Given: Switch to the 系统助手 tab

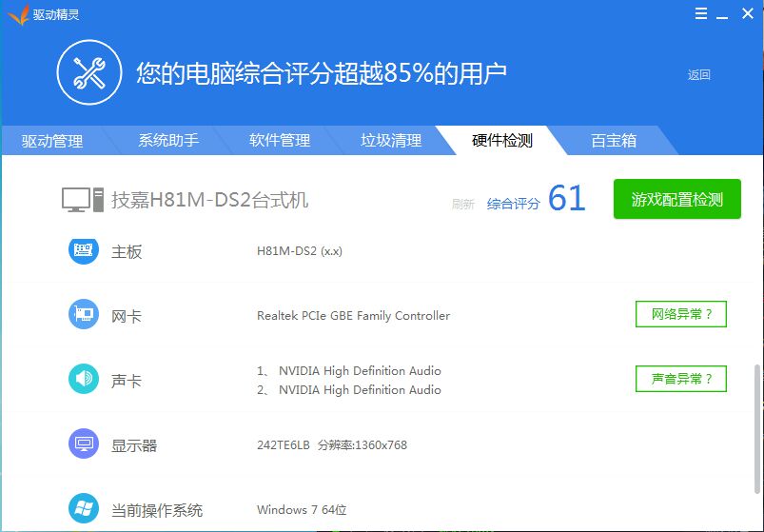Looking at the screenshot, I should [x=168, y=140].
